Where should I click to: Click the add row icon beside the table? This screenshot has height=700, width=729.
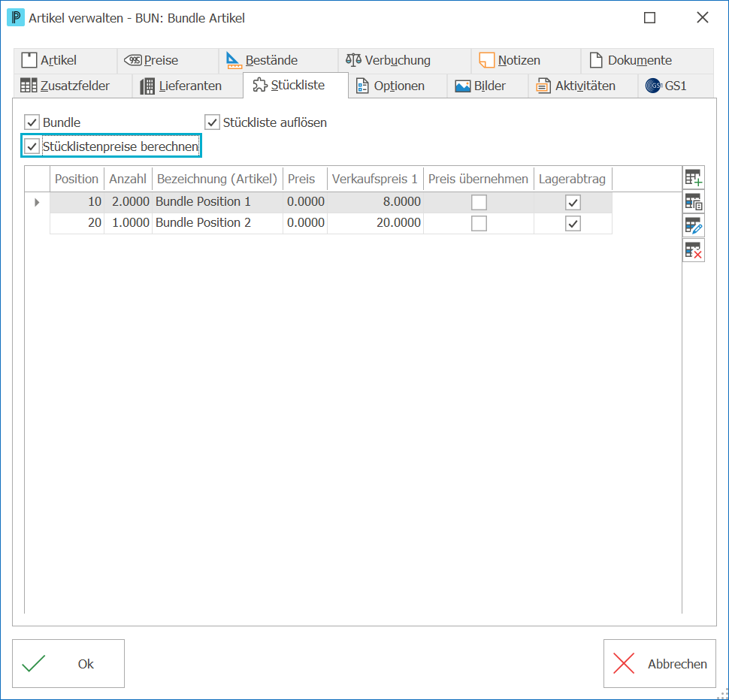pyautogui.click(x=693, y=178)
